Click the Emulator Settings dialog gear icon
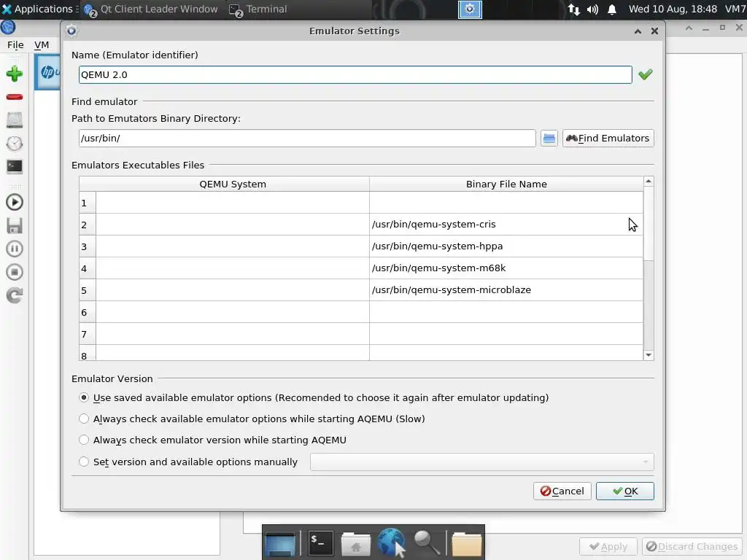The width and height of the screenshot is (747, 560). tap(71, 31)
